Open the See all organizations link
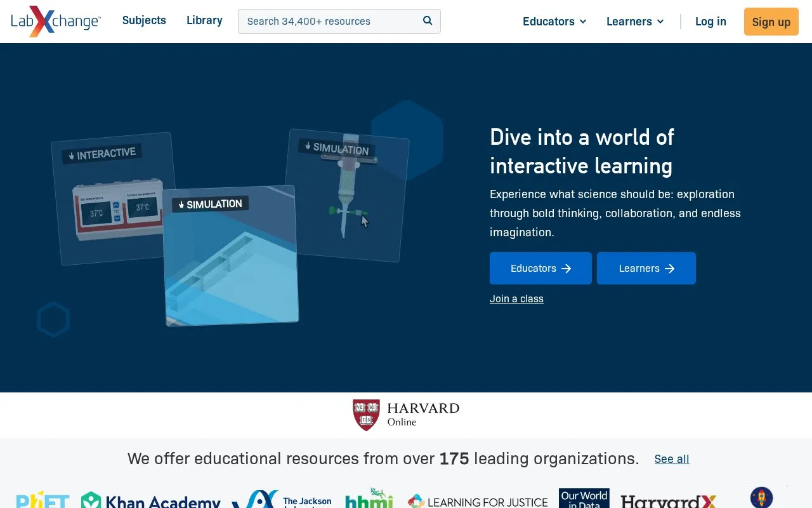812x508 pixels. 672,459
